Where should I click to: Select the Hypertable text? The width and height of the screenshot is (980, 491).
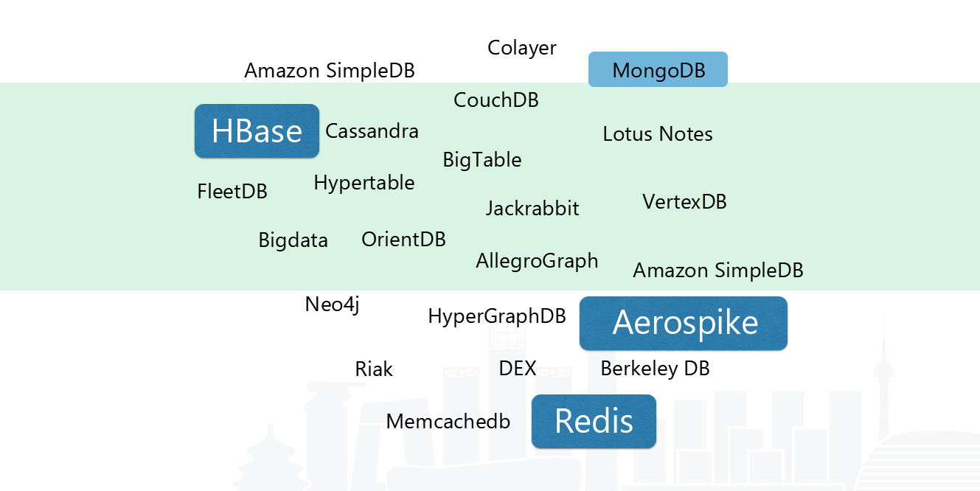pos(364,183)
